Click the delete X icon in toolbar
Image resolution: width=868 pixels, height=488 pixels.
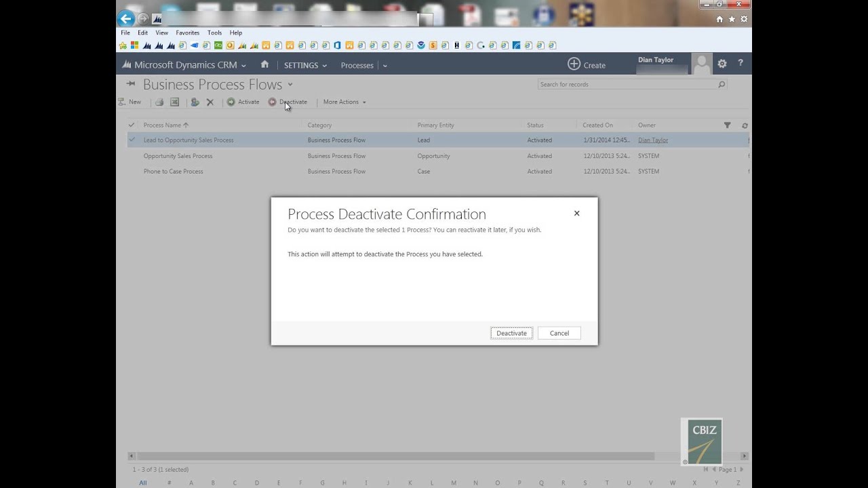pos(210,102)
